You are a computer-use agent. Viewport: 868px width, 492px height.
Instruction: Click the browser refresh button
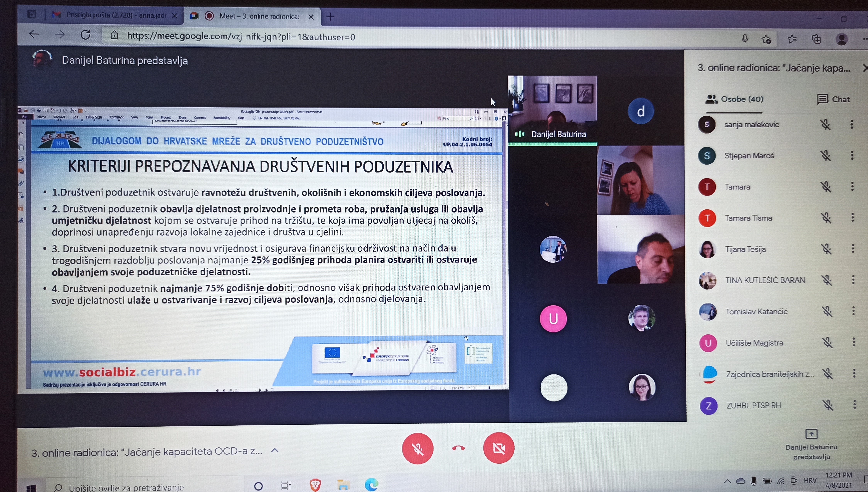click(86, 35)
